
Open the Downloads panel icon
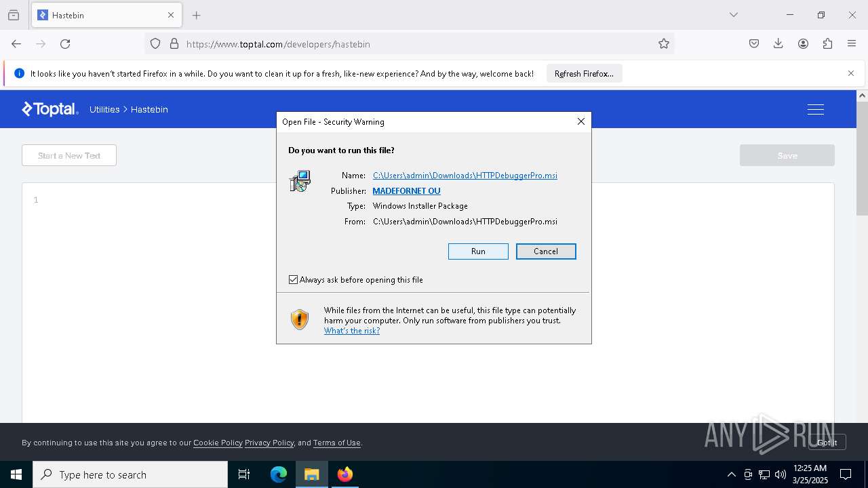(x=778, y=44)
